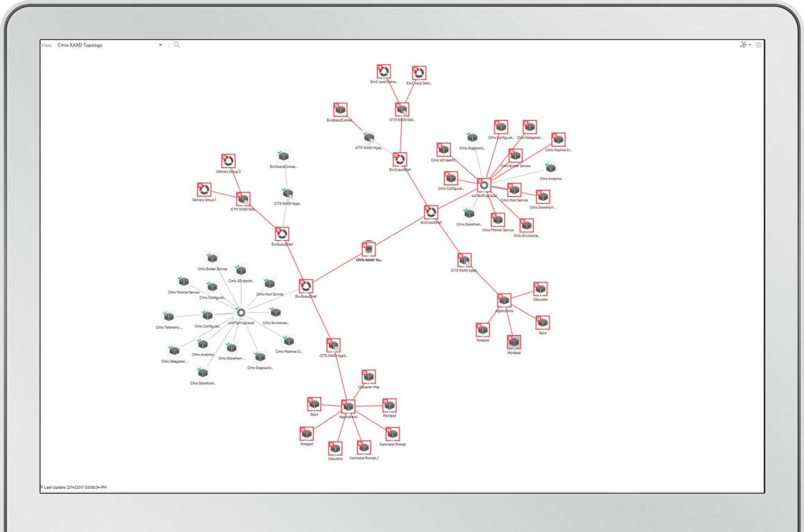The image size is (804, 532).
Task: Open the hamburger menu at the top right
Action: (759, 45)
